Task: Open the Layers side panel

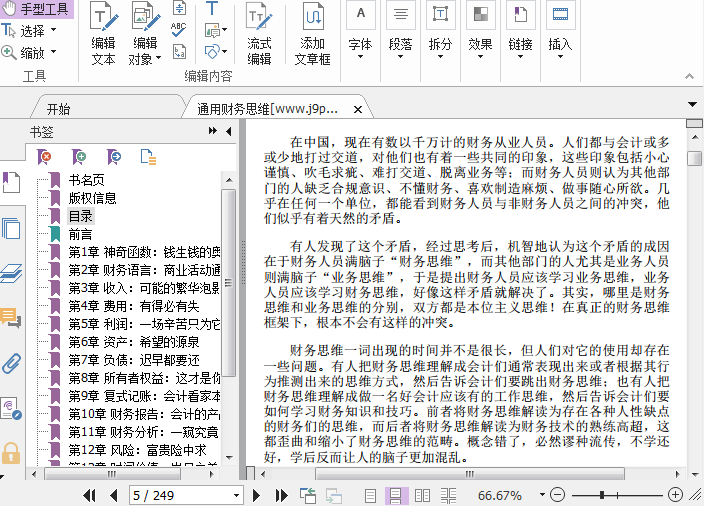Action: 11,273
